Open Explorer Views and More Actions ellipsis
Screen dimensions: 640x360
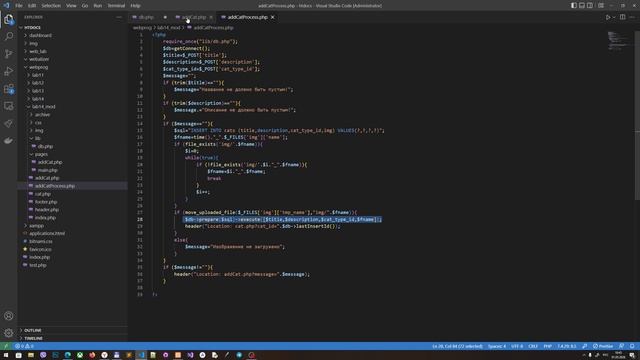pyautogui.click(x=119, y=17)
